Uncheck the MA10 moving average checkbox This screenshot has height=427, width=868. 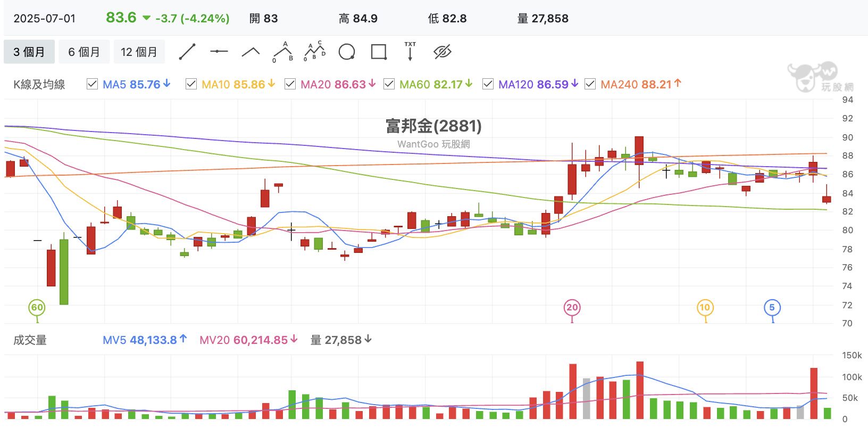(191, 84)
